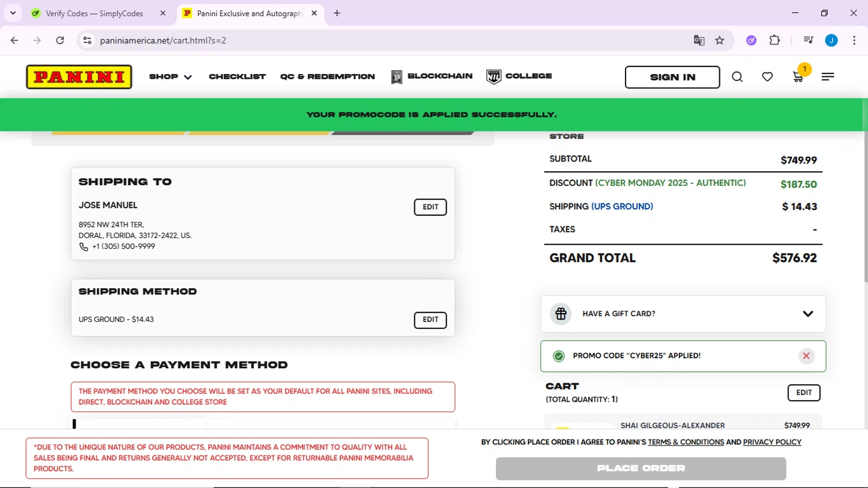Image resolution: width=868 pixels, height=488 pixels.
Task: Open the site information icon in address bar
Action: tap(87, 41)
